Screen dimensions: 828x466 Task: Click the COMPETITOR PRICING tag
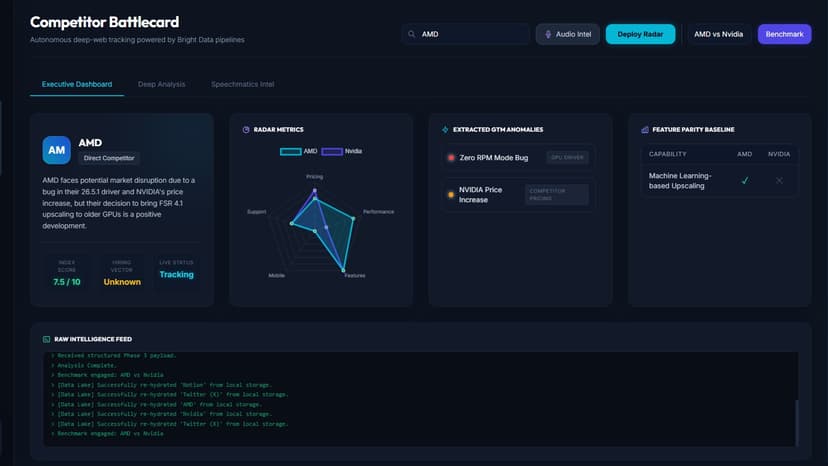point(557,194)
